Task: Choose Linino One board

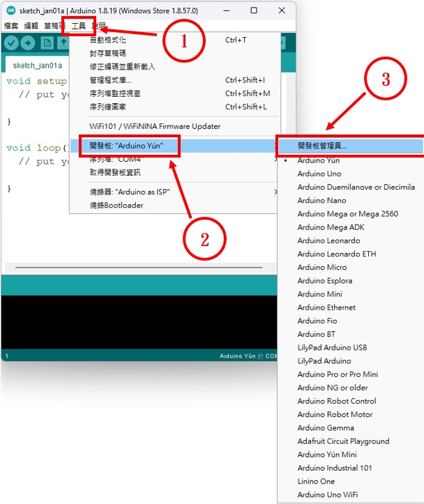Action: [x=351, y=482]
